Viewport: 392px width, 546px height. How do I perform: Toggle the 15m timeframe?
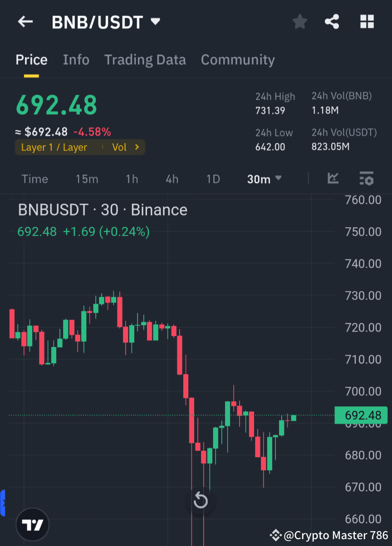(x=87, y=179)
